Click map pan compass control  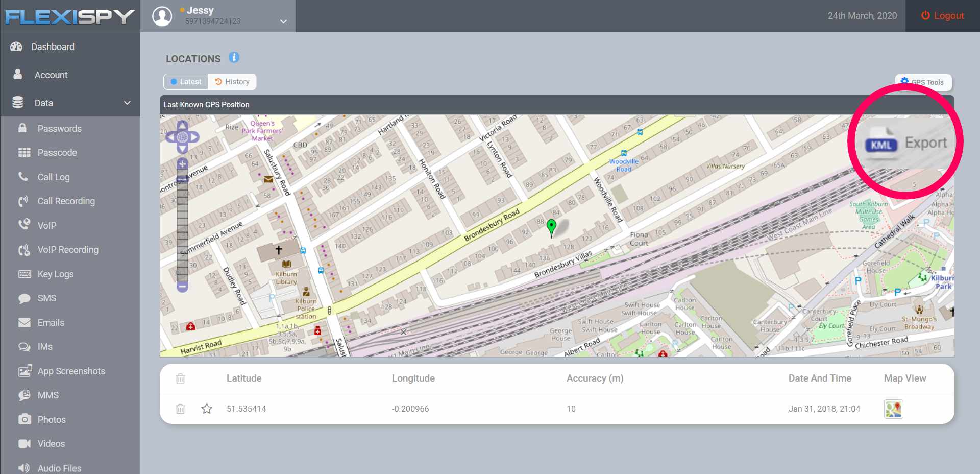tap(182, 137)
